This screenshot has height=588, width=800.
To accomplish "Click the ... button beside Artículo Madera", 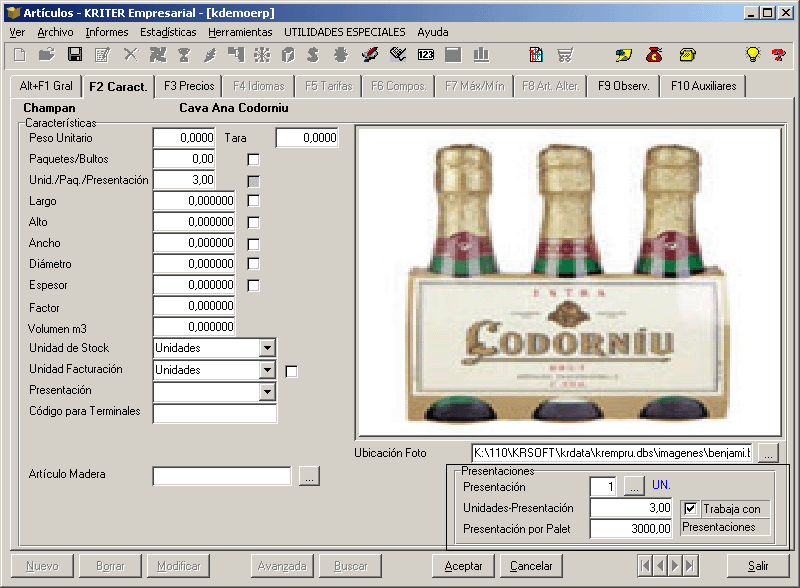I will click(x=309, y=476).
